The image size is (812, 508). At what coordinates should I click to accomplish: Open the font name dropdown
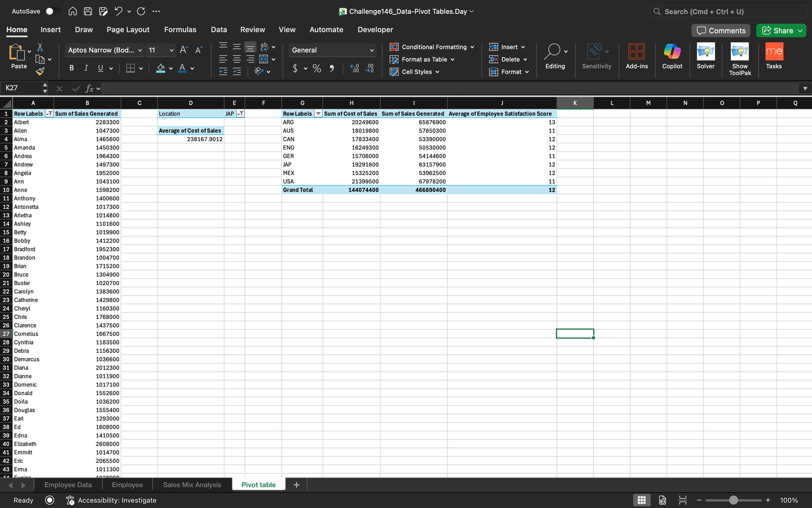click(140, 50)
